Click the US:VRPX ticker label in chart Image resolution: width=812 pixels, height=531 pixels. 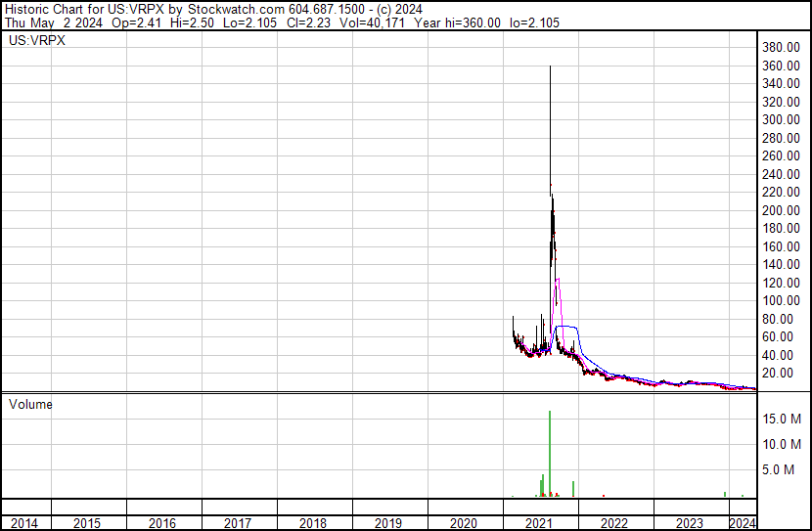[x=35, y=42]
